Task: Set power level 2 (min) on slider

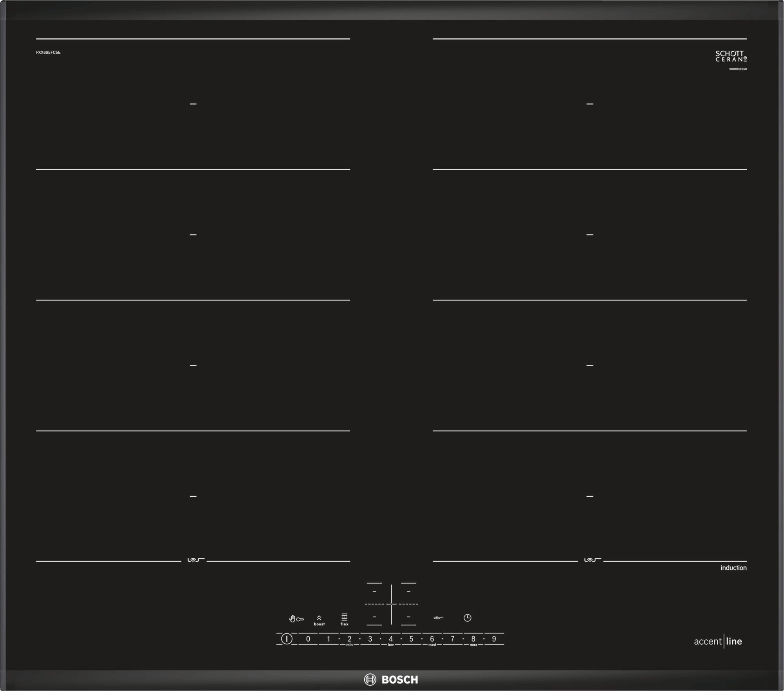Action: [349, 640]
